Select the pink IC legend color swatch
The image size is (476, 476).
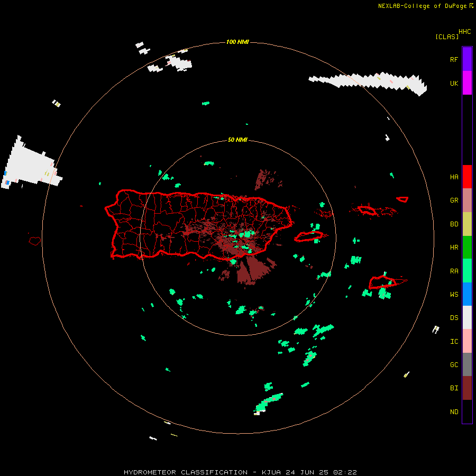tap(467, 341)
